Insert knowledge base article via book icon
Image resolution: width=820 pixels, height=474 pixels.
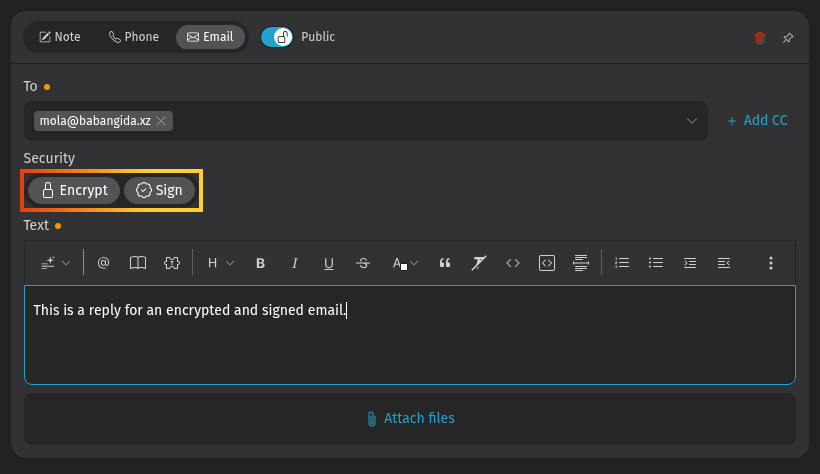[x=138, y=263]
